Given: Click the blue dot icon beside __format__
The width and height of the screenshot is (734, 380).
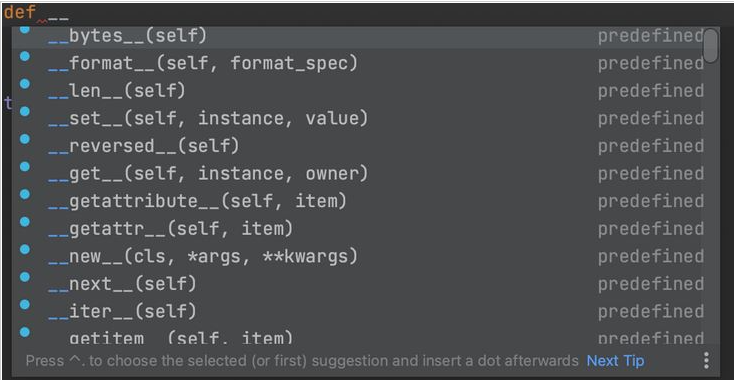Looking at the screenshot, I should pyautogui.click(x=24, y=56).
